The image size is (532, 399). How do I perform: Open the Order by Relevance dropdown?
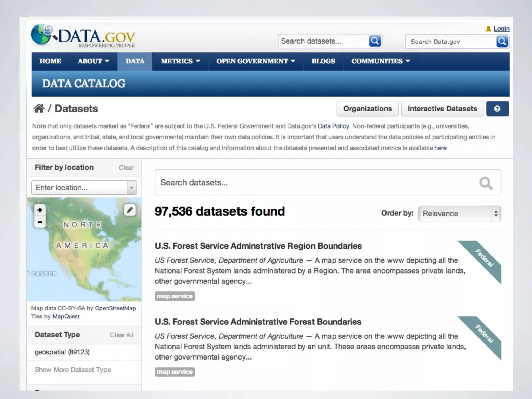click(459, 214)
